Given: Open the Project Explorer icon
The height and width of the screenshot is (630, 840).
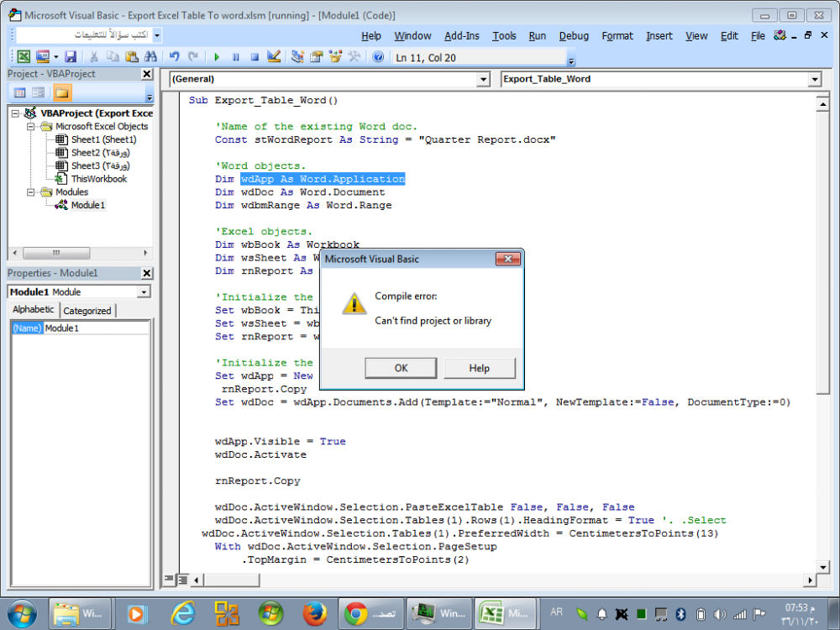Looking at the screenshot, I should 297,57.
